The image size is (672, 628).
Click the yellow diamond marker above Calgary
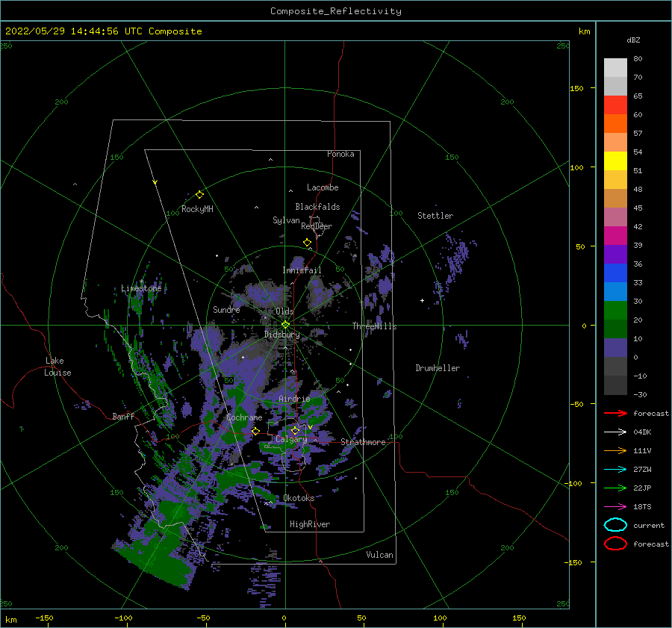click(295, 430)
